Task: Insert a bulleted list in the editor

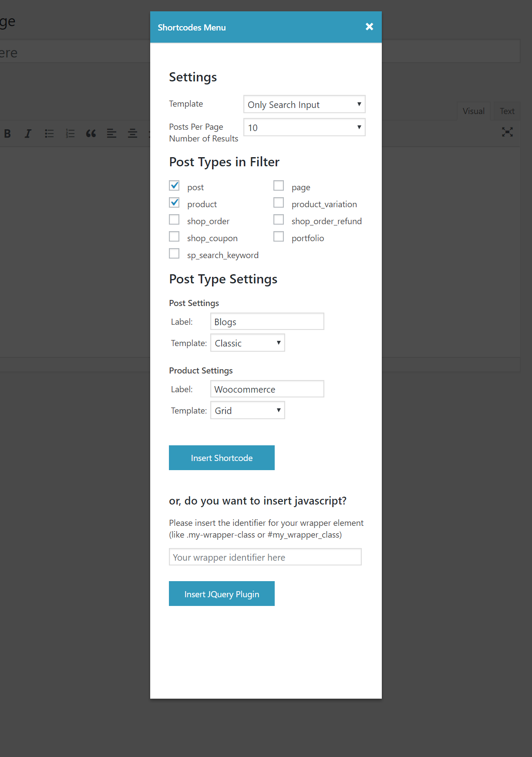Action: pos(49,134)
